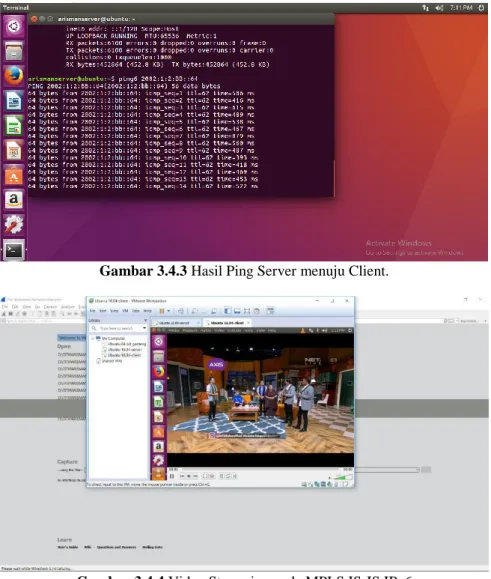491x579 pixels.
Task: Open the Media menu in VLC
Action: click(x=174, y=330)
